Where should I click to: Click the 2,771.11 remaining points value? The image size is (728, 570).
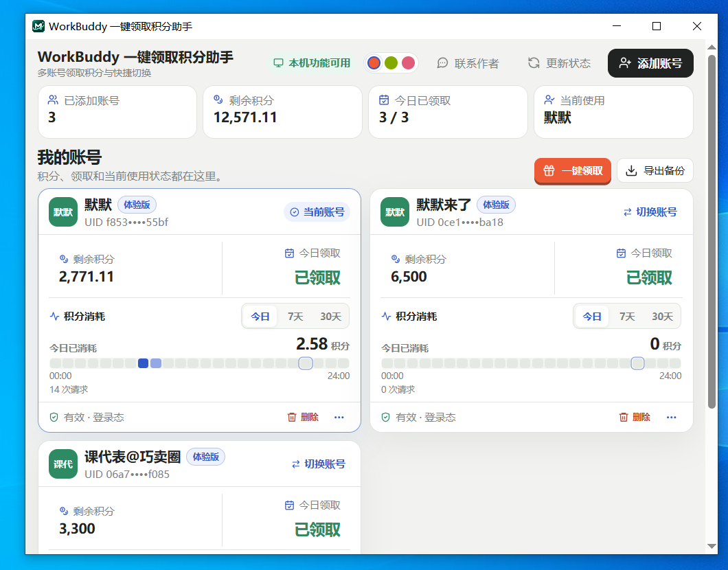(x=87, y=277)
